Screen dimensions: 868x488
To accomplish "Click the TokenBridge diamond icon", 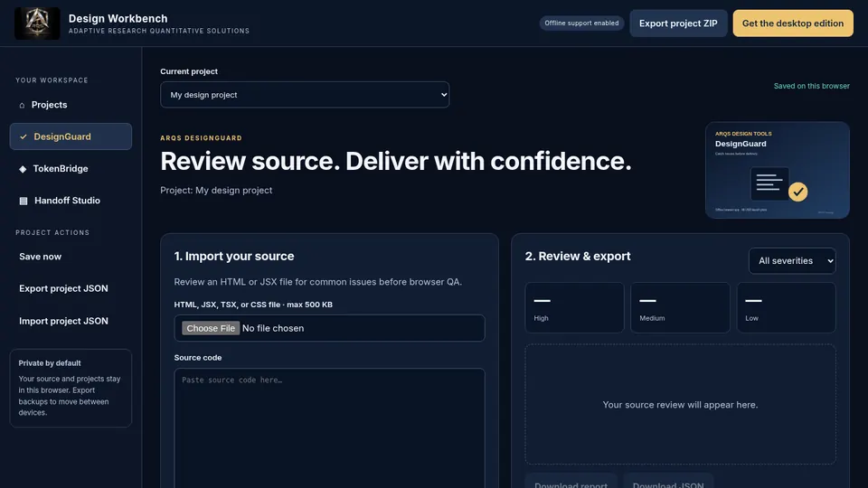I will pos(23,169).
